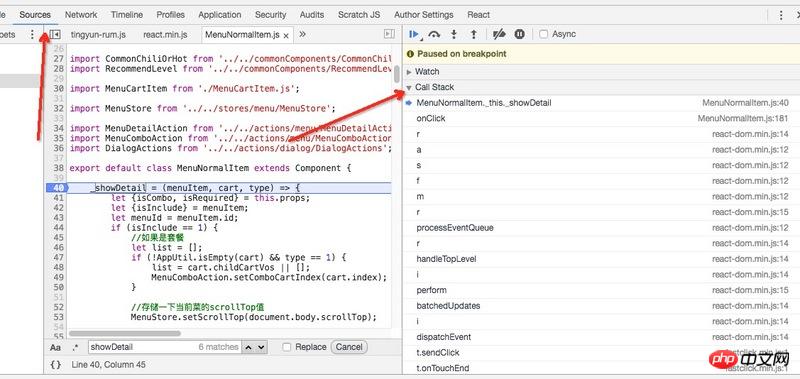This screenshot has height=379, width=800.
Task: Open the Profiles tab
Action: [x=170, y=15]
